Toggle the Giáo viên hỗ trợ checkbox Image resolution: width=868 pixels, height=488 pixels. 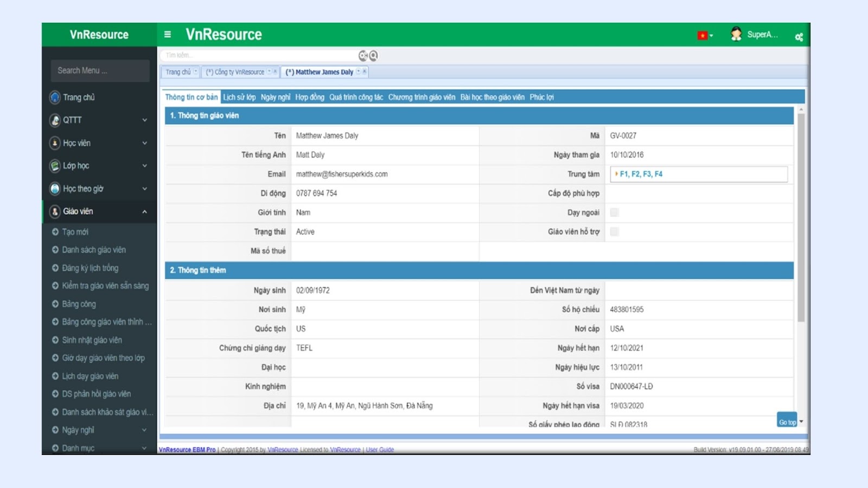point(614,232)
